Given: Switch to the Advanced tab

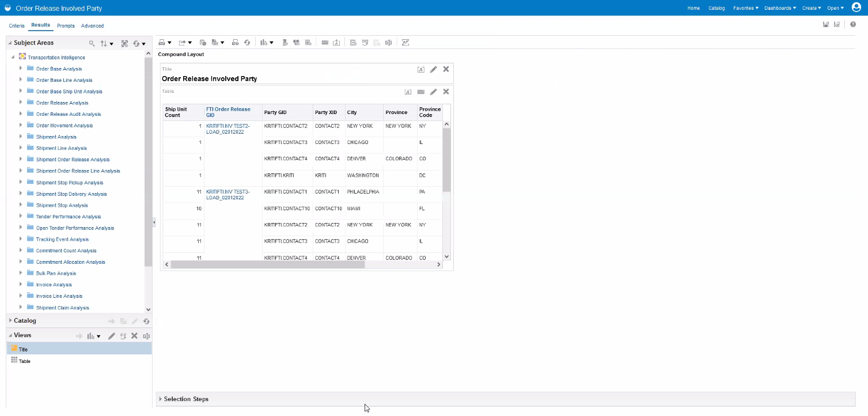Looking at the screenshot, I should [92, 26].
